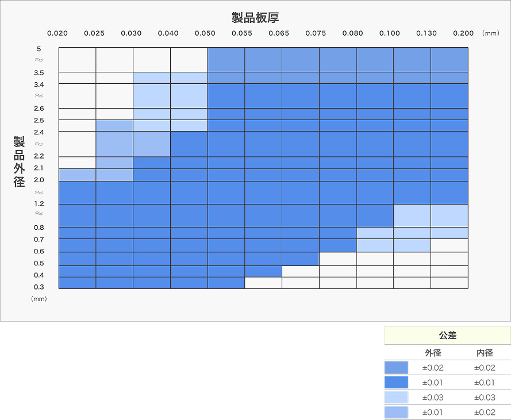This screenshot has height=420, width=511.
Task: Select the bottom-left blue grid cell
Action: [77, 283]
